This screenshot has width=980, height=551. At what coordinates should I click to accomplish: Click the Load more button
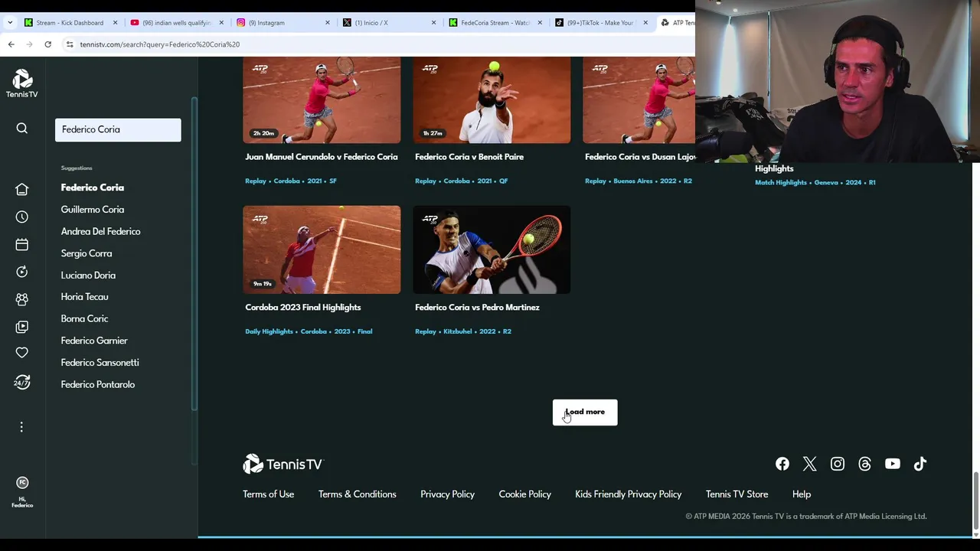point(585,412)
